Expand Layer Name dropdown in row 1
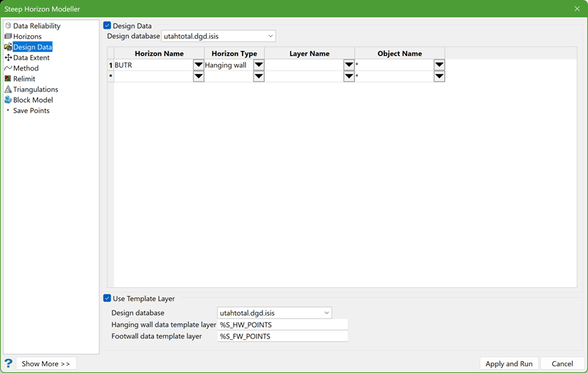Image resolution: width=588 pixels, height=373 pixels. [348, 65]
